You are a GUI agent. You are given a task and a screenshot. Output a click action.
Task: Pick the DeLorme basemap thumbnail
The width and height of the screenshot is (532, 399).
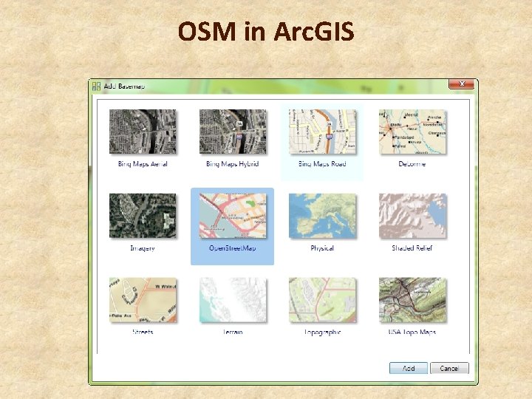[412, 132]
